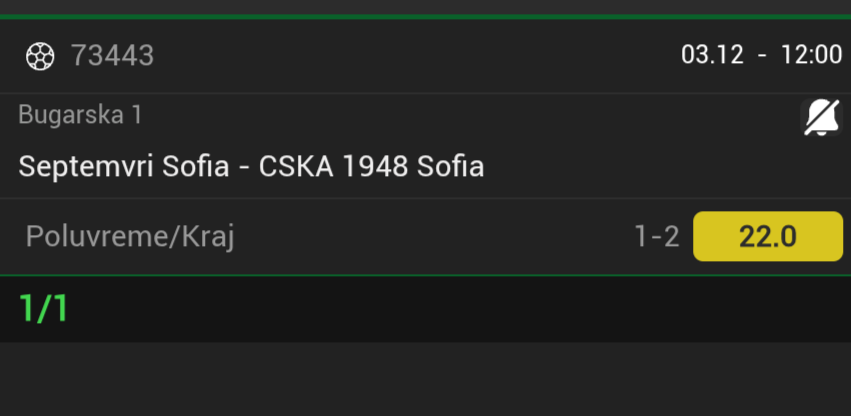Click the green line at the top
Screen dimensions: 851x416
[x=425, y=17]
